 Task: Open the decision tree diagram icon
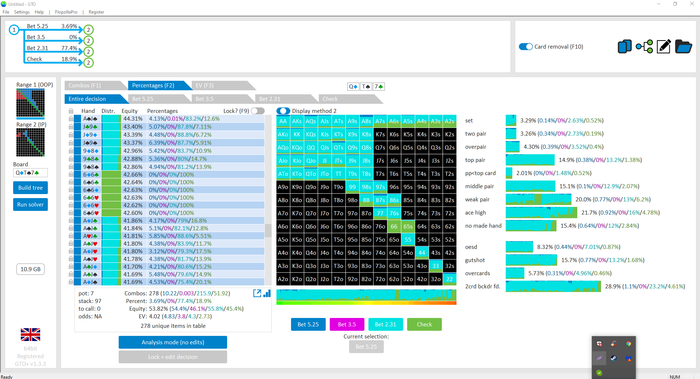644,46
